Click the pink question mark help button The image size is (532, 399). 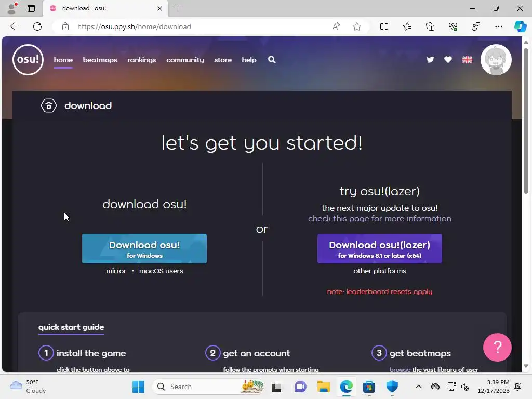[497, 347]
